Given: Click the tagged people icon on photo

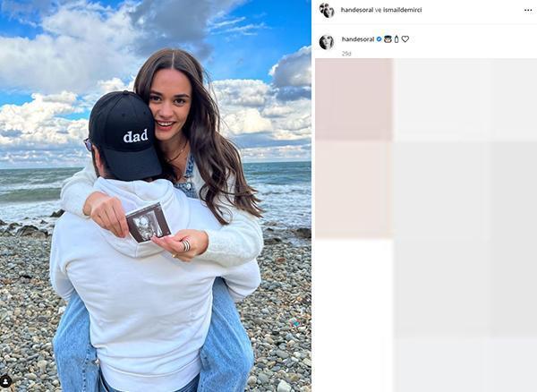Looking at the screenshot, I should 6,381.
